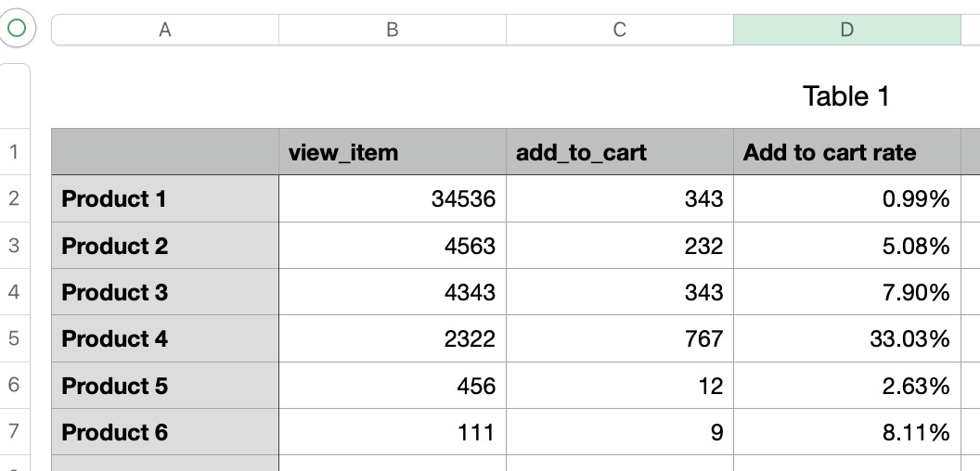980x471 pixels.
Task: Select column B header
Action: [x=393, y=30]
